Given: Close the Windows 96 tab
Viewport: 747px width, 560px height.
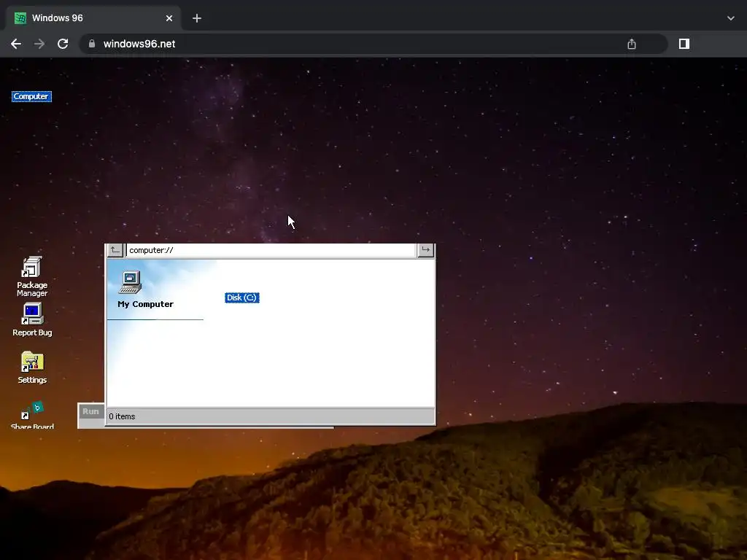Looking at the screenshot, I should (x=169, y=18).
